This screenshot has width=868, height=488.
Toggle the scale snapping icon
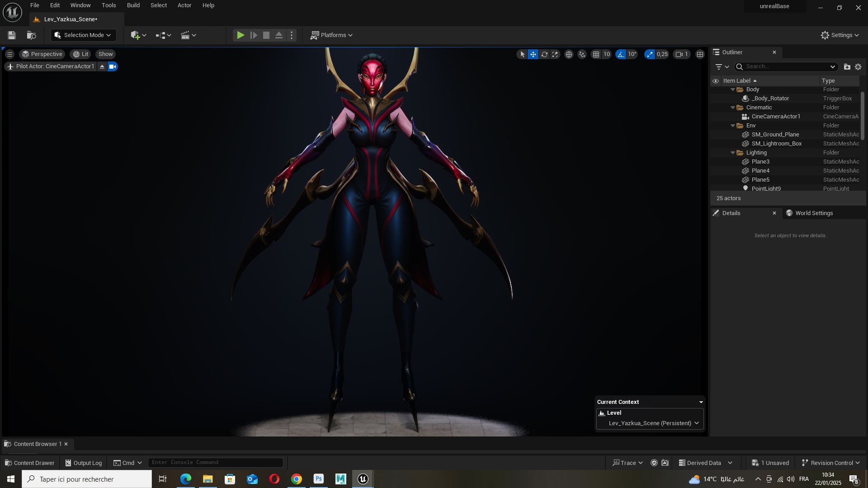click(650, 54)
